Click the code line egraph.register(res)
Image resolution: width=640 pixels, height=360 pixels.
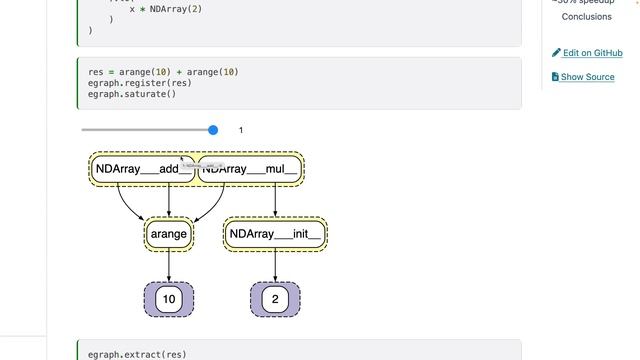point(140,83)
